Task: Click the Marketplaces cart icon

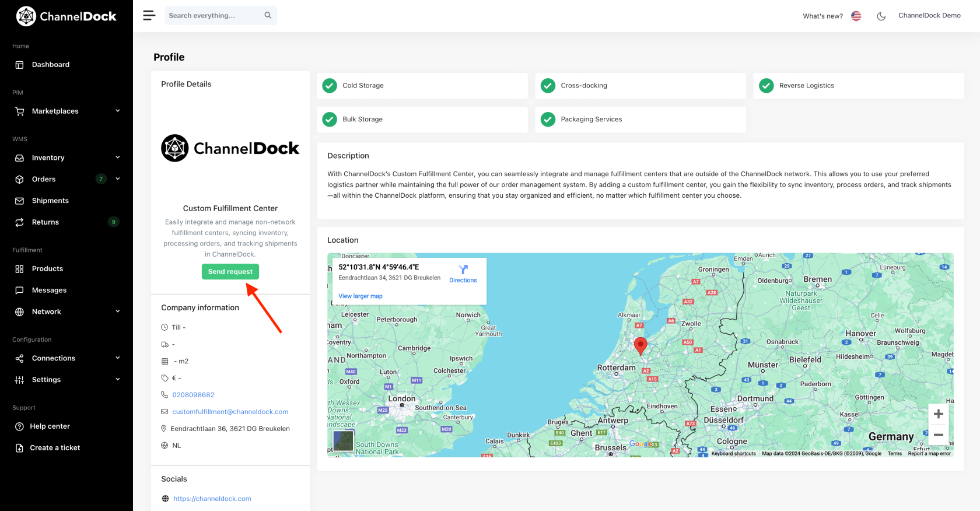Action: click(19, 111)
